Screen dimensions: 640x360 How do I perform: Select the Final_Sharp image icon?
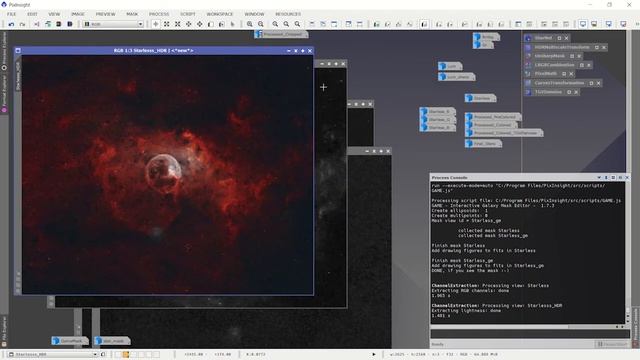[483, 143]
